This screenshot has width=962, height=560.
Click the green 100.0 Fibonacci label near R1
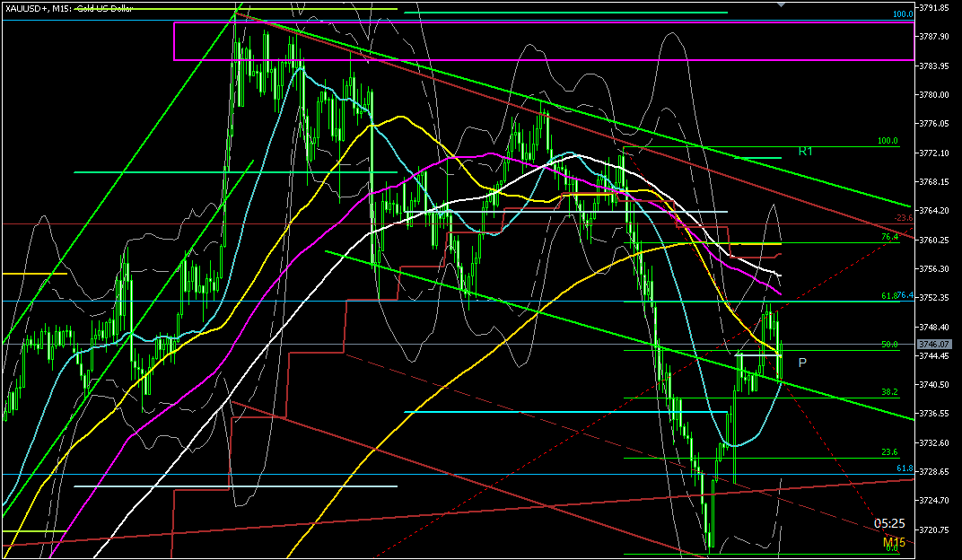click(x=888, y=141)
